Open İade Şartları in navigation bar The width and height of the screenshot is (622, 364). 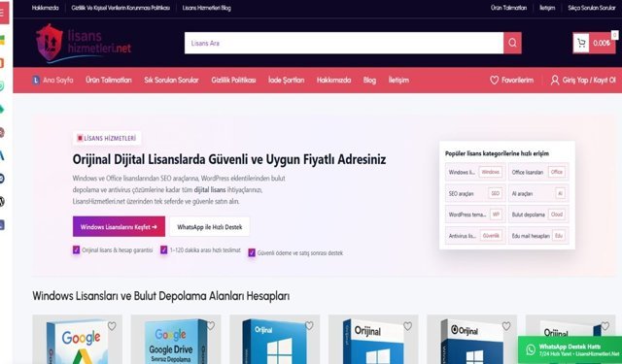[287, 80]
